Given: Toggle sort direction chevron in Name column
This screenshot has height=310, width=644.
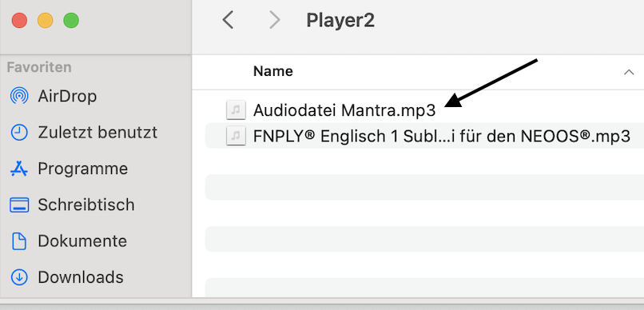Looking at the screenshot, I should [x=628, y=72].
